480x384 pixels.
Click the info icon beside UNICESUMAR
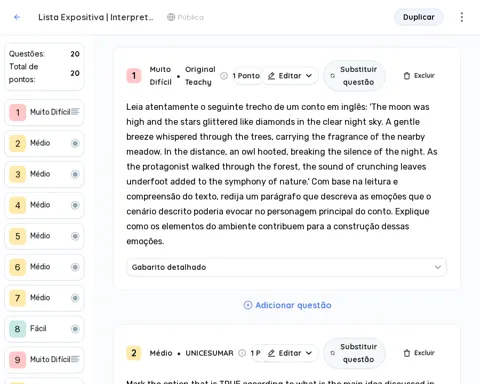click(x=242, y=353)
